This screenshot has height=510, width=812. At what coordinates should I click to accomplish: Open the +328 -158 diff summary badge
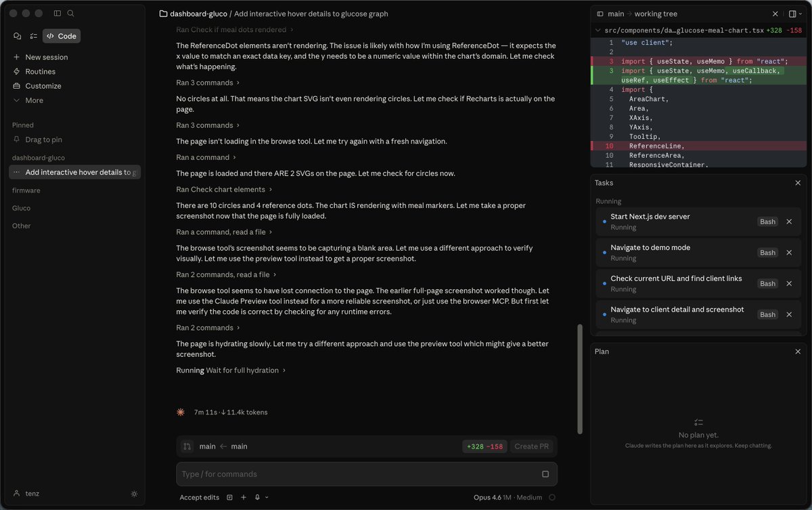[484, 446]
